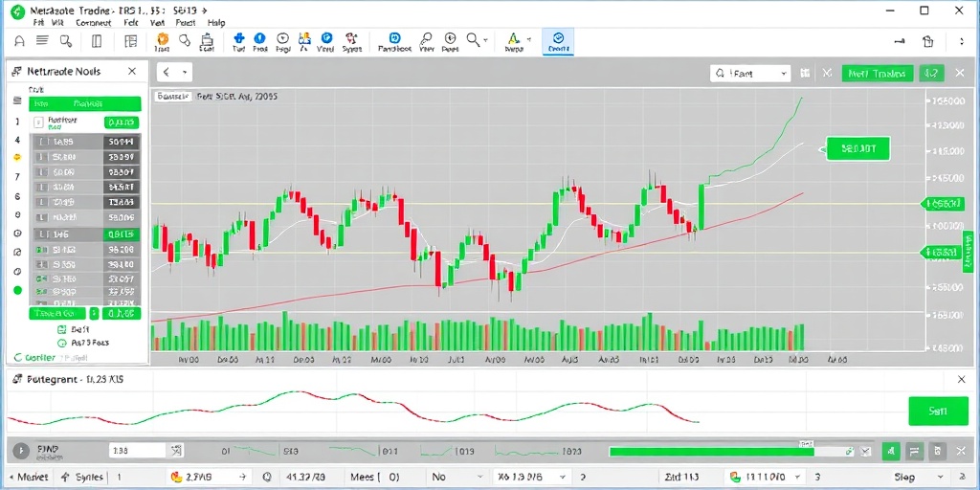Click the hamburger list icon in toolbar
This screenshot has width=980, height=490.
tap(43, 41)
